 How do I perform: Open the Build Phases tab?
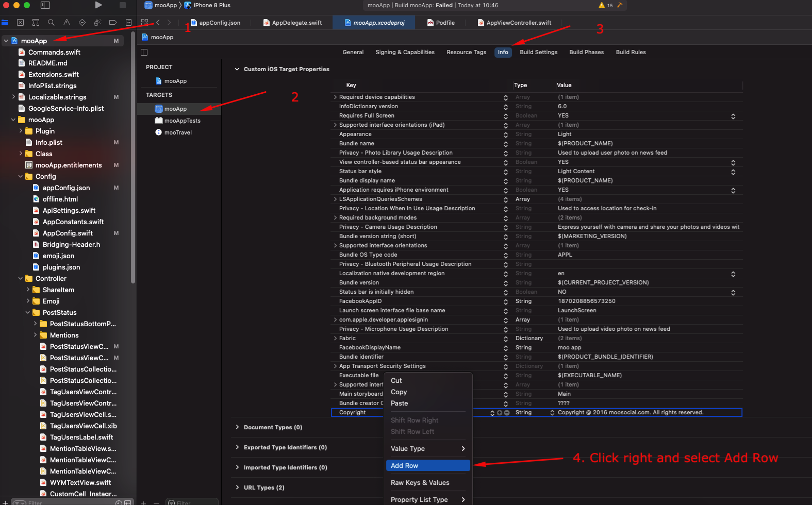[587, 52]
